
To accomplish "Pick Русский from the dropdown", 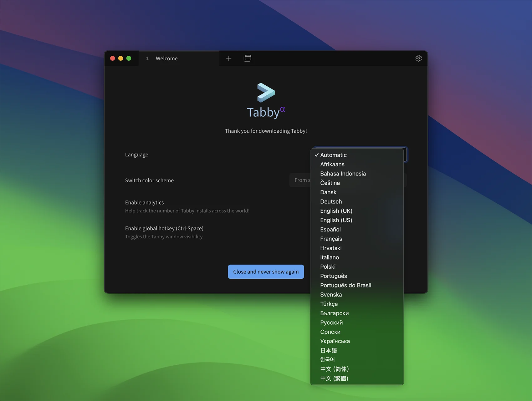I will [357, 322].
